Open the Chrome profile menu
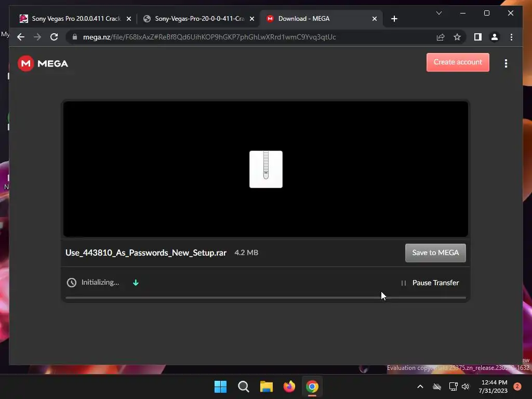This screenshot has height=399, width=532. coord(495,37)
